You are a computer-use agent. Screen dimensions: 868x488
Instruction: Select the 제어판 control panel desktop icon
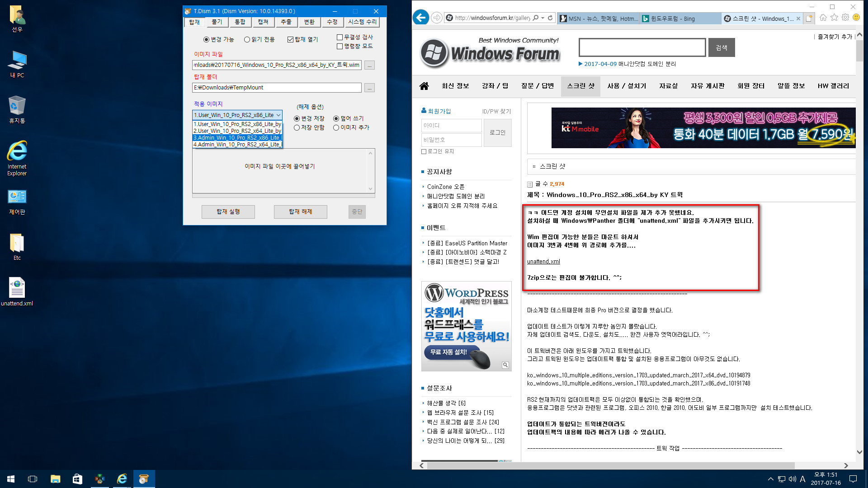pyautogui.click(x=17, y=202)
